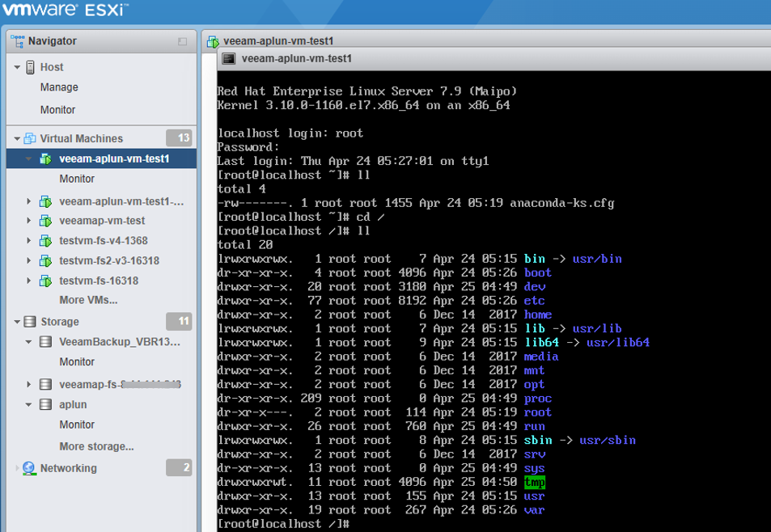Click the Navigator panel title
771x532 pixels.
pos(52,41)
